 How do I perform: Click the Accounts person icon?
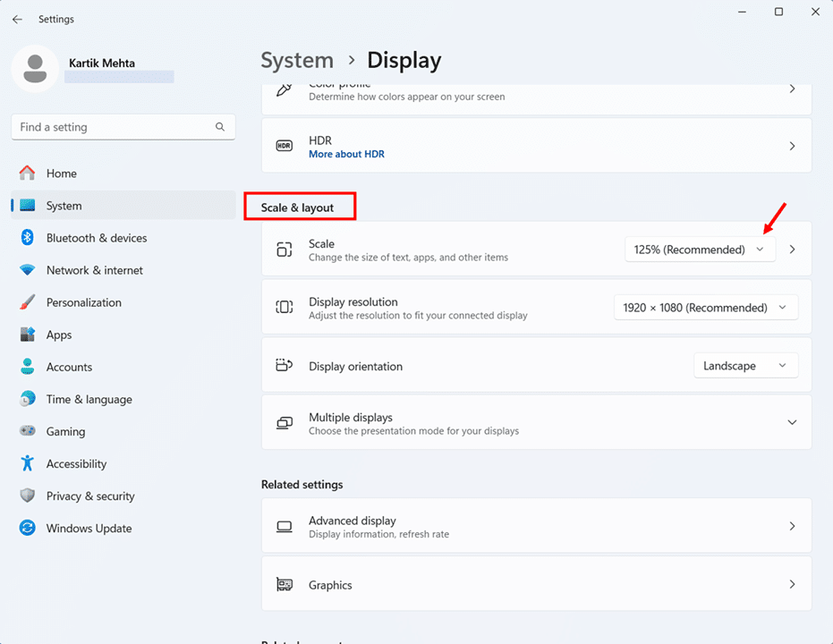click(x=27, y=367)
